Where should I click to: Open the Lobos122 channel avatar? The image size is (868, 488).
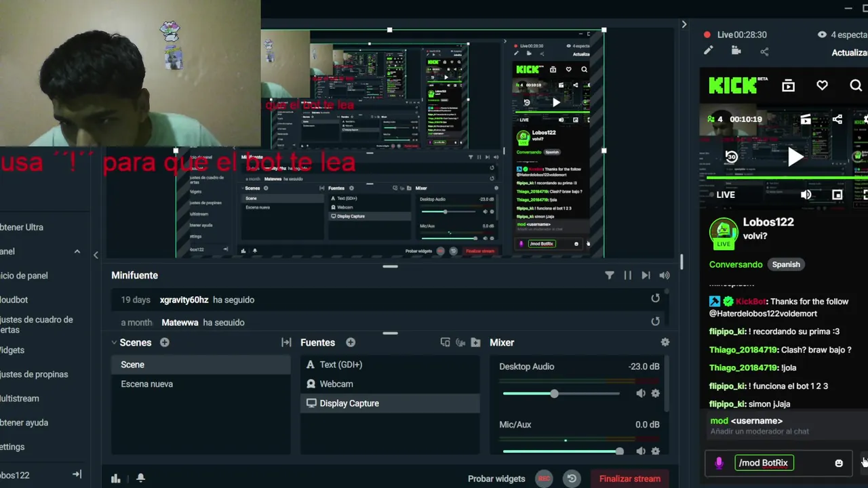point(724,233)
